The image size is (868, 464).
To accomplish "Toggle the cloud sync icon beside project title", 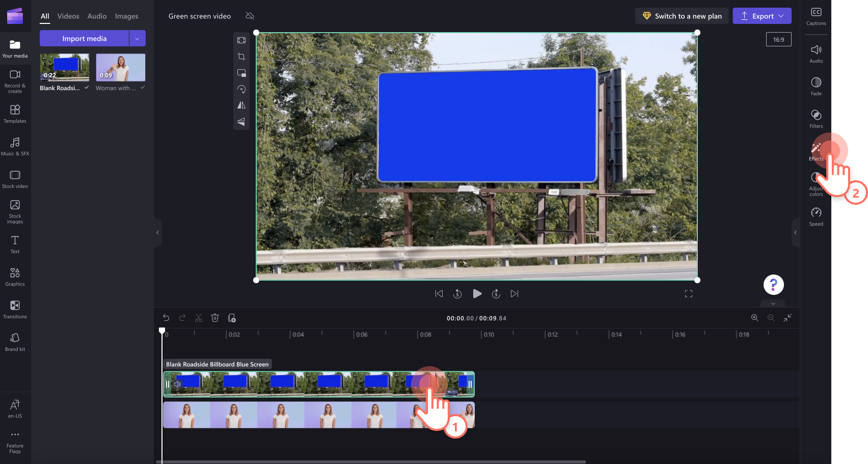I will (x=250, y=16).
